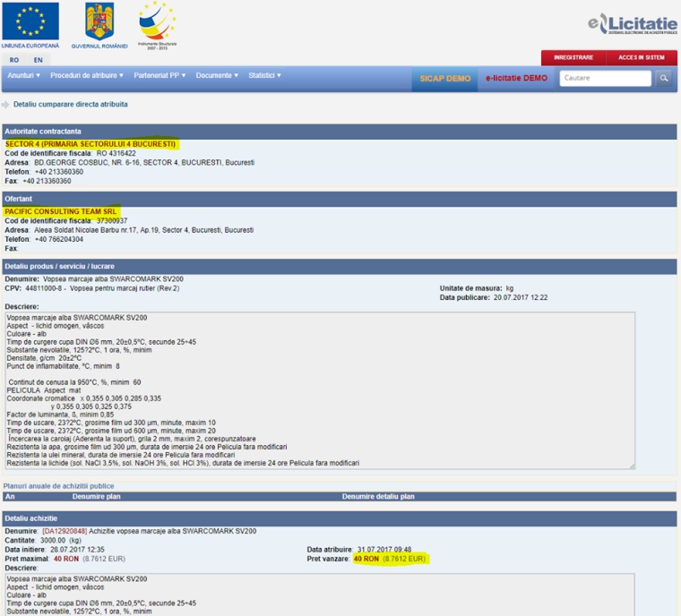This screenshot has height=616, width=681.
Task: Click the Cantitate 3000.00 value
Action: [x=53, y=541]
